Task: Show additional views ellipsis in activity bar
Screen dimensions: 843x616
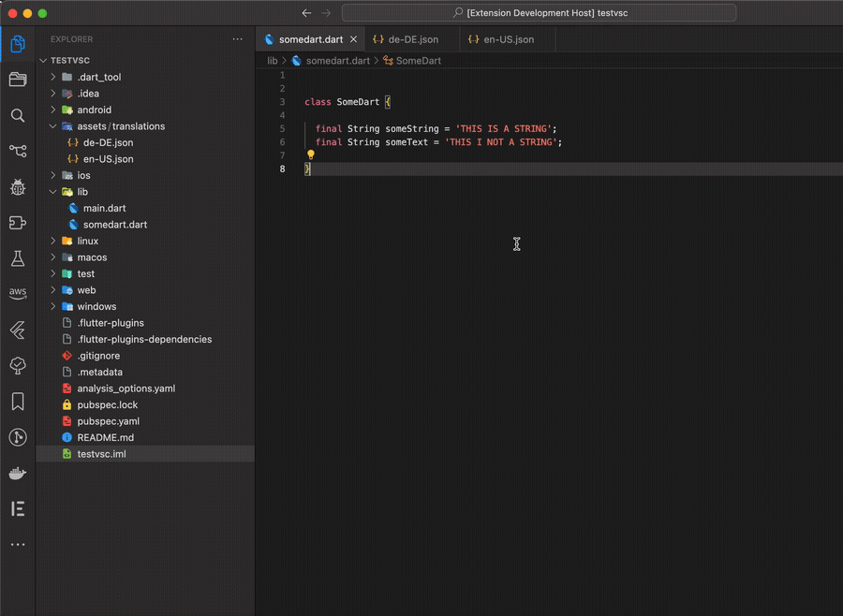Action: pos(18,545)
